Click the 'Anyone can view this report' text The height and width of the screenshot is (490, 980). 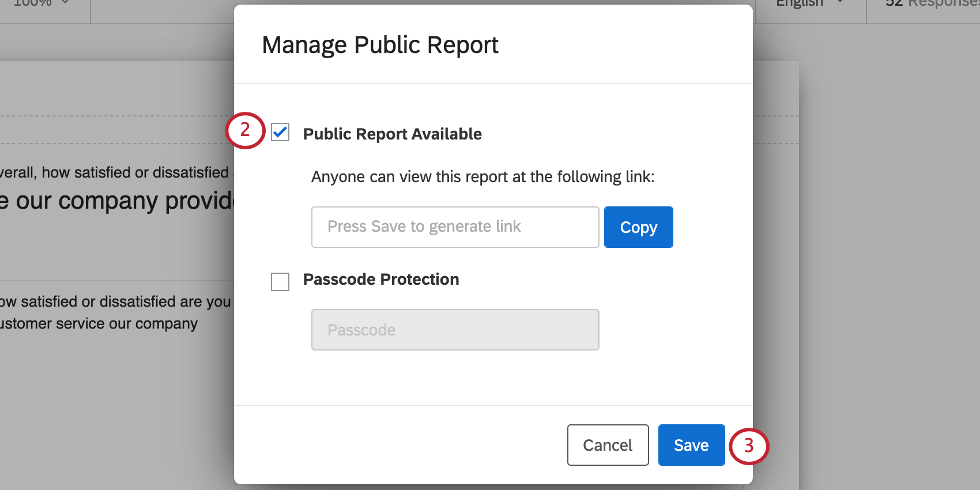[x=483, y=176]
